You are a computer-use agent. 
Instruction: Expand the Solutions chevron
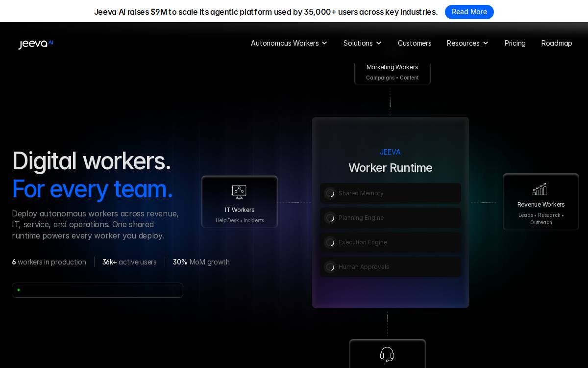(x=379, y=43)
